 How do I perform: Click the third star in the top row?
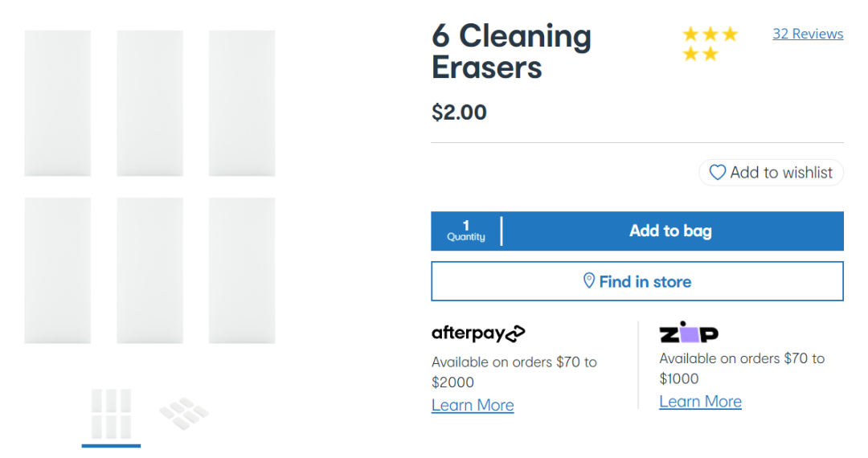(730, 35)
